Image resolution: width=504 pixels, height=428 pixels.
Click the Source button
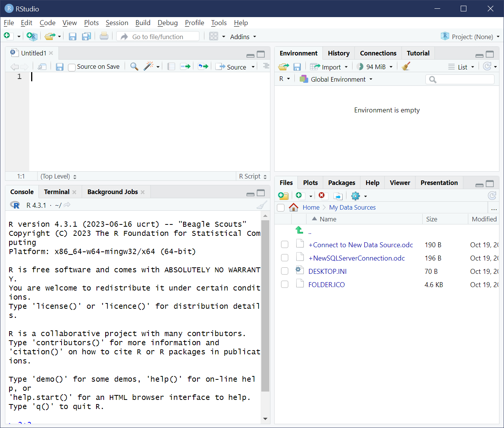click(x=231, y=67)
